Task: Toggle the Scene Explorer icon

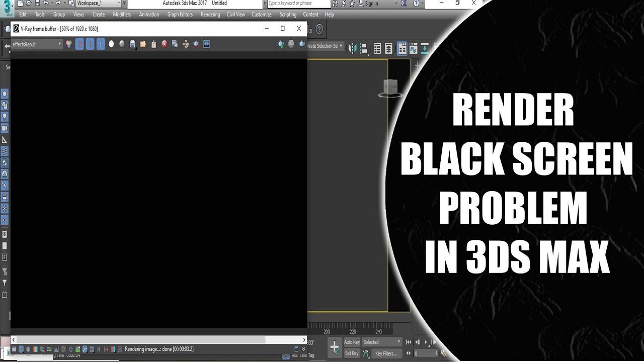Action: [377, 49]
